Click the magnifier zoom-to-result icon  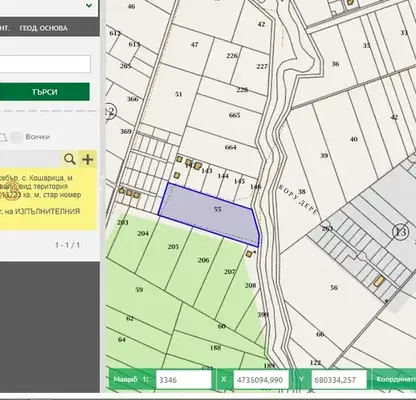click(70, 159)
